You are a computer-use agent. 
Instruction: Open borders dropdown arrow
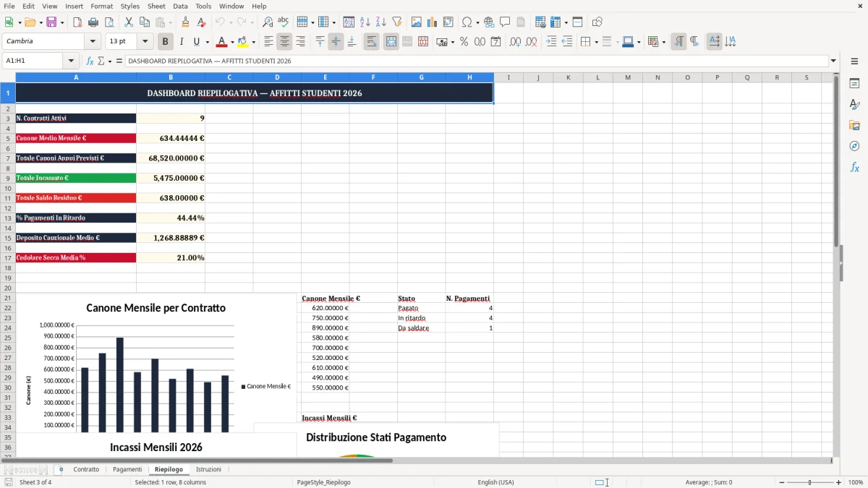(x=596, y=42)
